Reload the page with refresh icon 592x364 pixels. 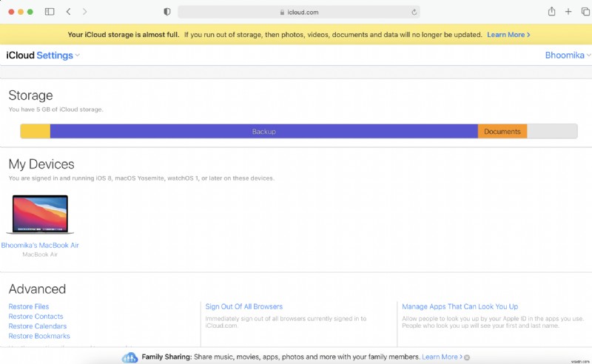click(x=414, y=12)
